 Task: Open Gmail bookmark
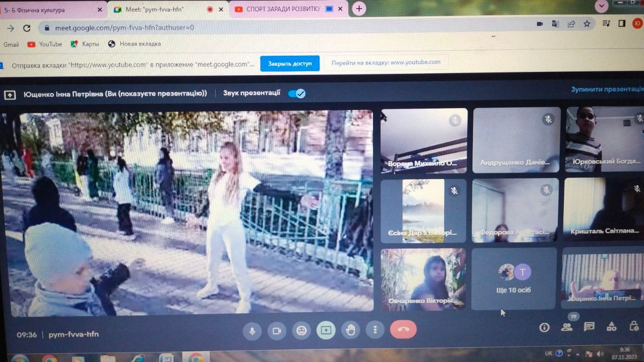click(x=11, y=45)
